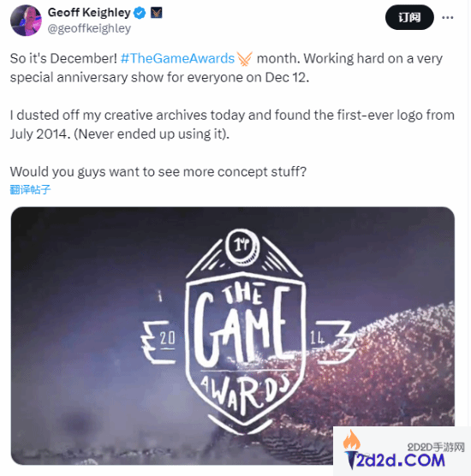
Task: Click the 2D2D手游网 label
Action: (436, 447)
